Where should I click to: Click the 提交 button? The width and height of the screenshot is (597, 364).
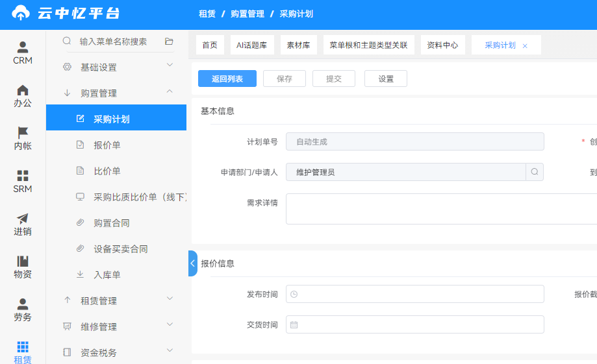click(x=334, y=79)
